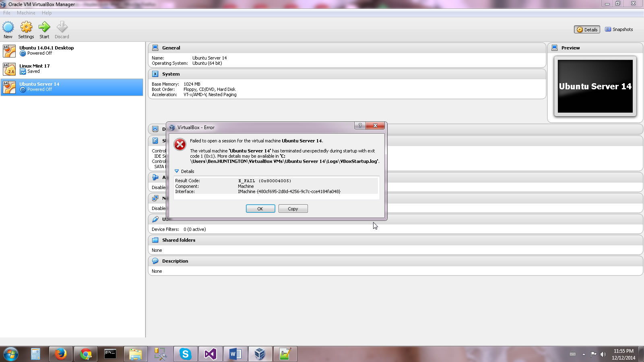Click the New virtual machine toolbar icon
644x362 pixels.
8,27
